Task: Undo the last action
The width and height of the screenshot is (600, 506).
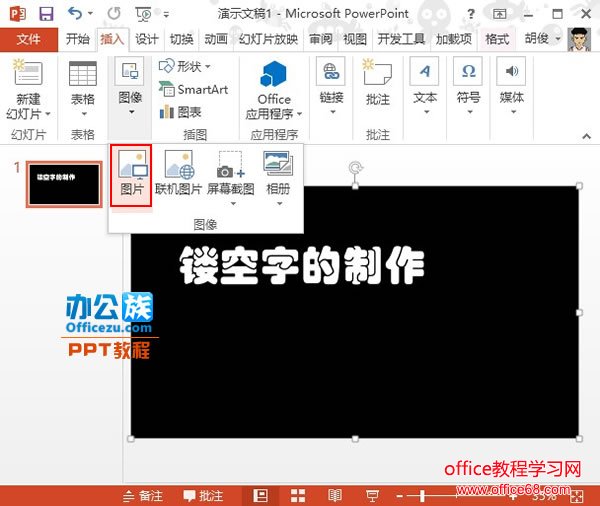Action: click(x=74, y=14)
